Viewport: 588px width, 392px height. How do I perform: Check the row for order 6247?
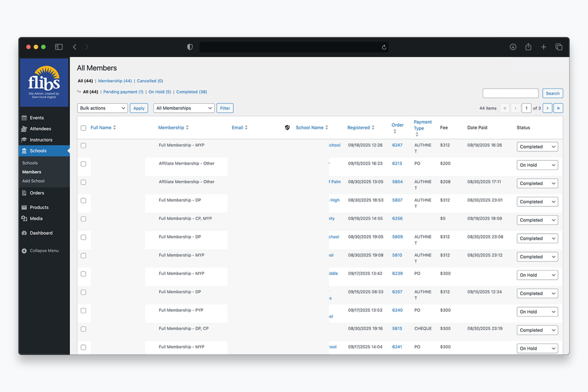[83, 145]
